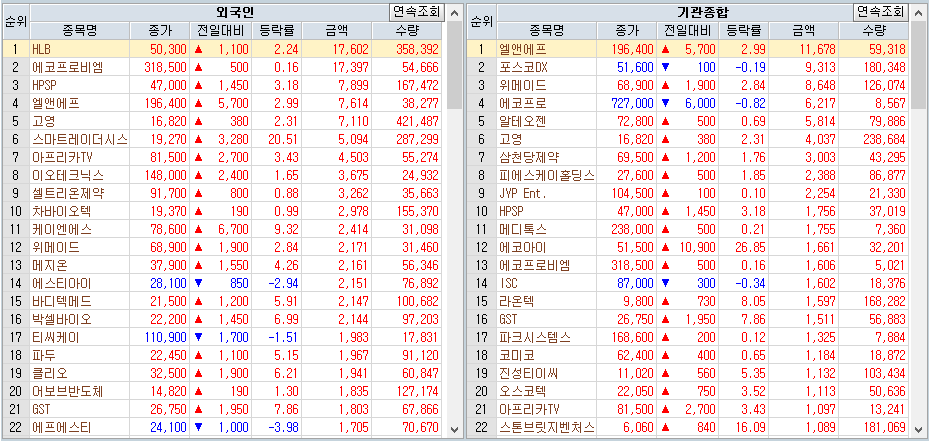Sort 외국인 table by 등락률 header

click(277, 31)
